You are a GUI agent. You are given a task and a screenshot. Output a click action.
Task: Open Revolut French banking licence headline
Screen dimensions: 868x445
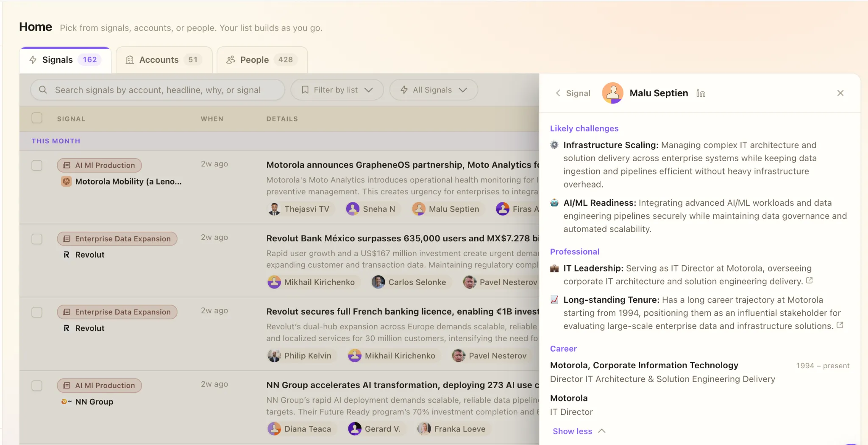[x=403, y=311]
